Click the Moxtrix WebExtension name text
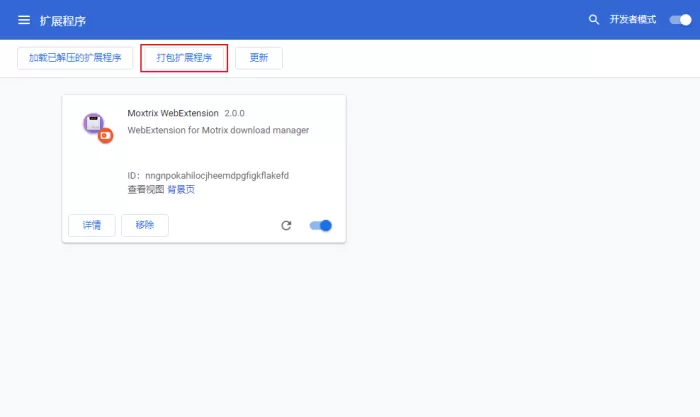 (173, 113)
